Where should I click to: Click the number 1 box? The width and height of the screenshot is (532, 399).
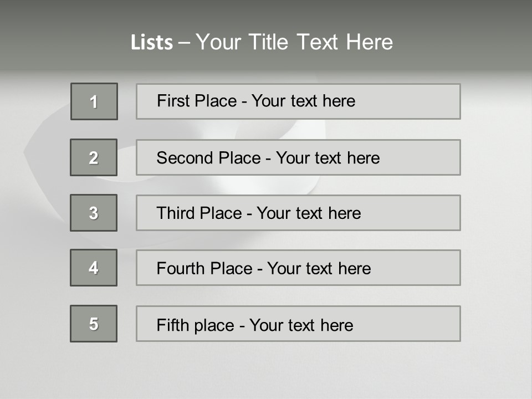pos(94,101)
